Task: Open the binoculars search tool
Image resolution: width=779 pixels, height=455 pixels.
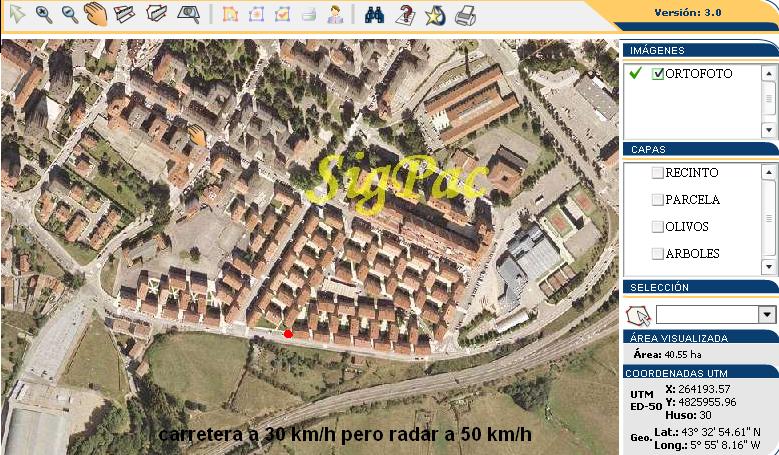Action: 375,15
